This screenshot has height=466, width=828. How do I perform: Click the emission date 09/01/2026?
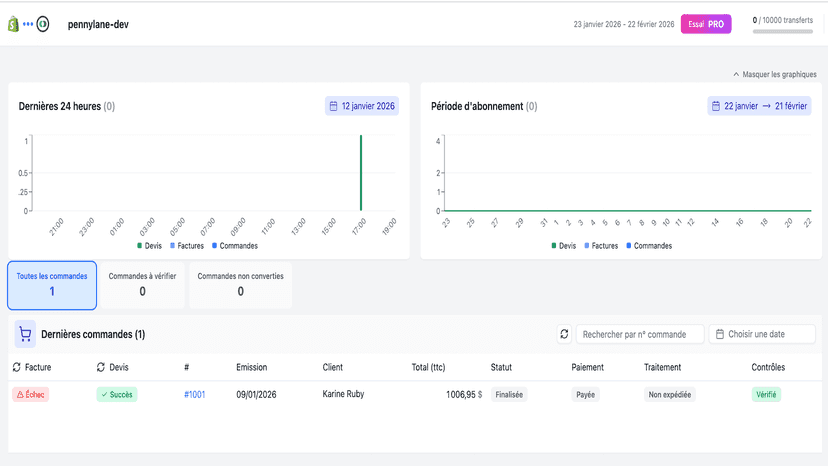[256, 395]
